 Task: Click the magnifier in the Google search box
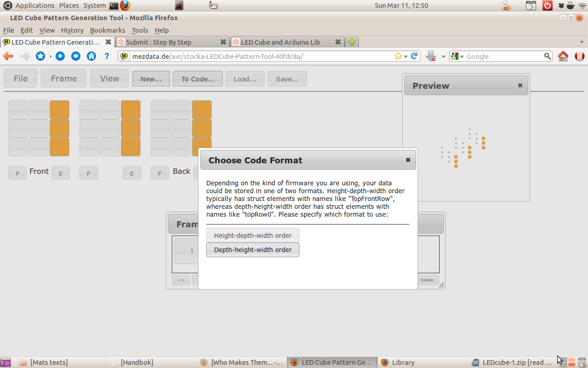548,56
